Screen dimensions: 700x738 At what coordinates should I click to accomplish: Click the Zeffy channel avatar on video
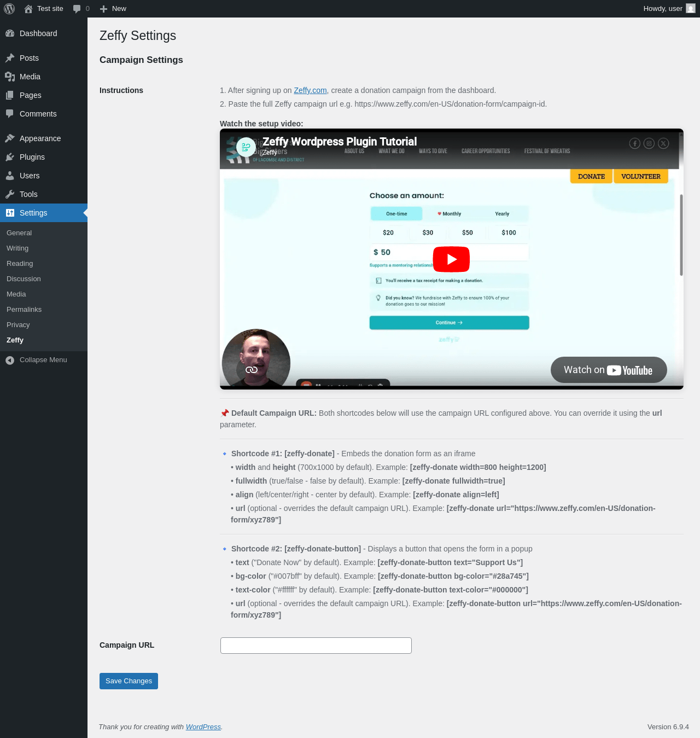246,147
